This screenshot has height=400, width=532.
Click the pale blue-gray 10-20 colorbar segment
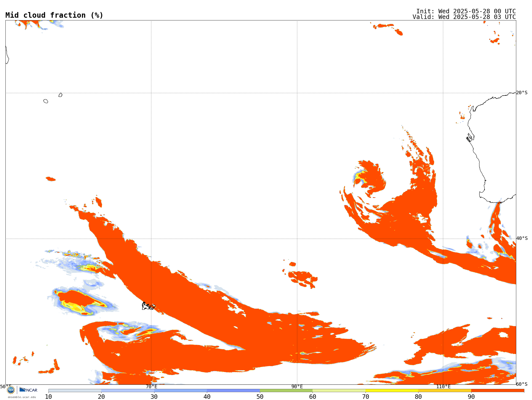coord(75,391)
